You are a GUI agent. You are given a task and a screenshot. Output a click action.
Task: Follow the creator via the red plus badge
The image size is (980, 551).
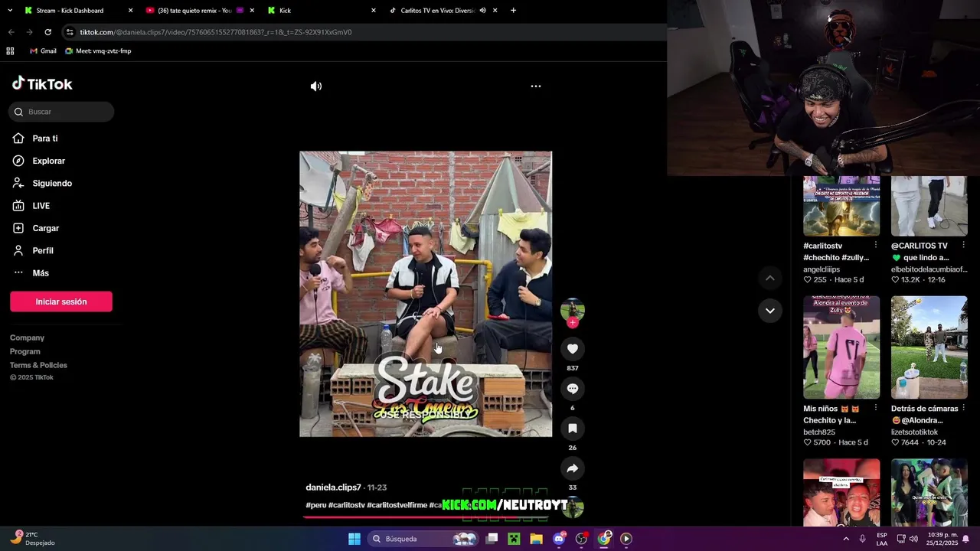point(572,323)
